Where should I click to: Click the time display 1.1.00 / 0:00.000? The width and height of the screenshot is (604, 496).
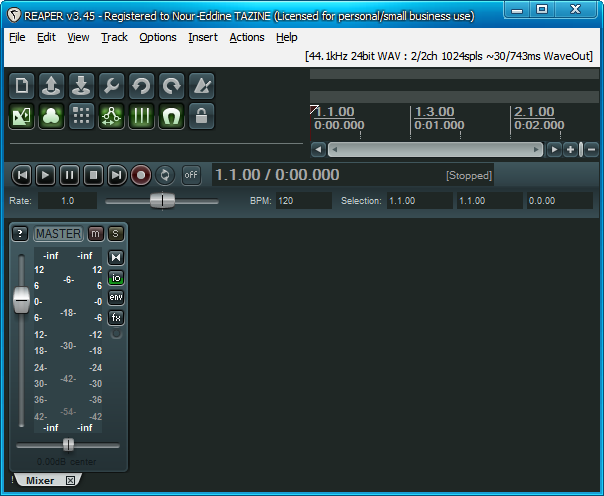coord(277,175)
